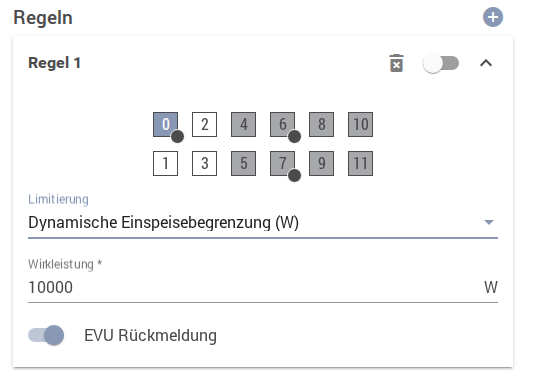
Task: Click the grayed input box 10
Action: [x=360, y=124]
